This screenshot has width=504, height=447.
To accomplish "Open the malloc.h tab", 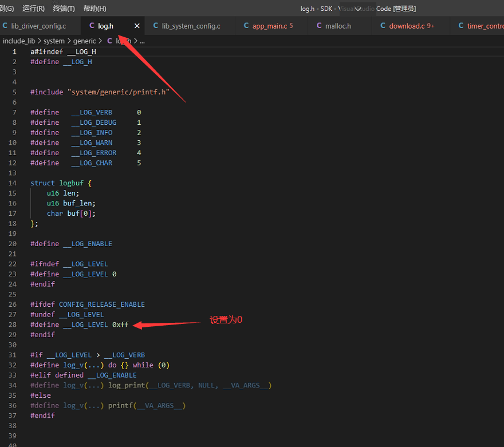I will [340, 26].
